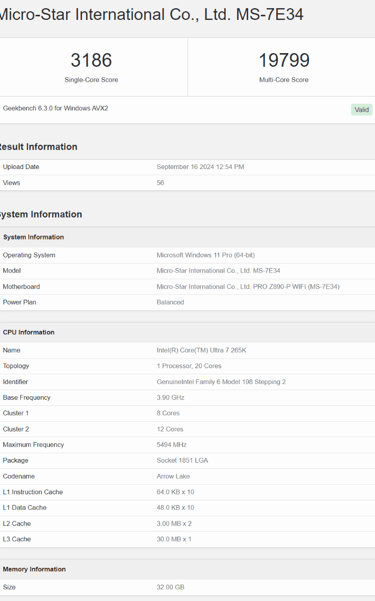
Task: Select upload date September 16 2024 12:54 PM
Action: pos(201,167)
